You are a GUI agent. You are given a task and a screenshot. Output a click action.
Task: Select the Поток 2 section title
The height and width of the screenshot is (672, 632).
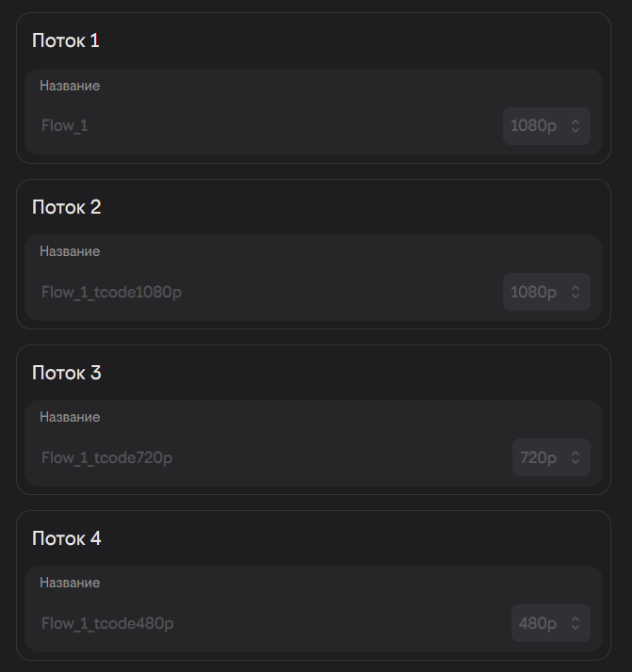(x=67, y=207)
